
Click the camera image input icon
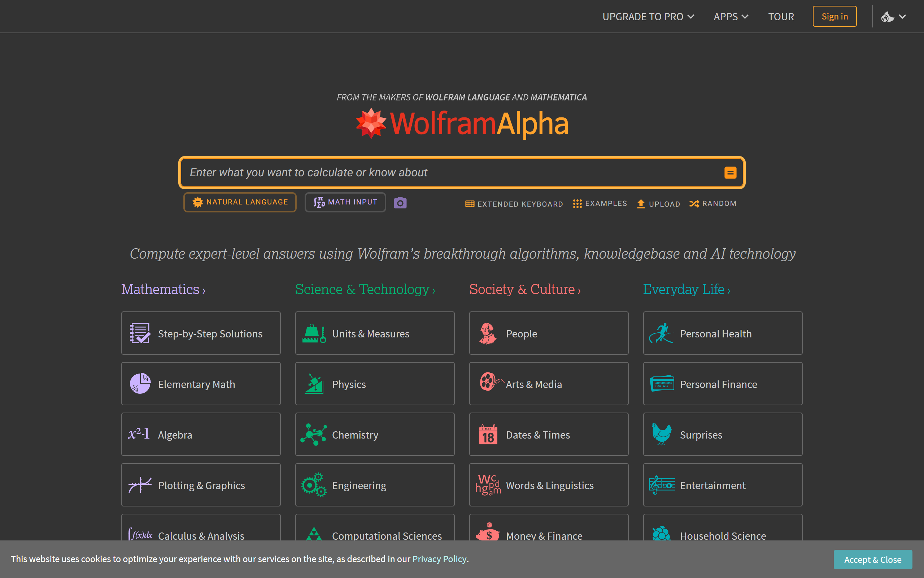400,203
